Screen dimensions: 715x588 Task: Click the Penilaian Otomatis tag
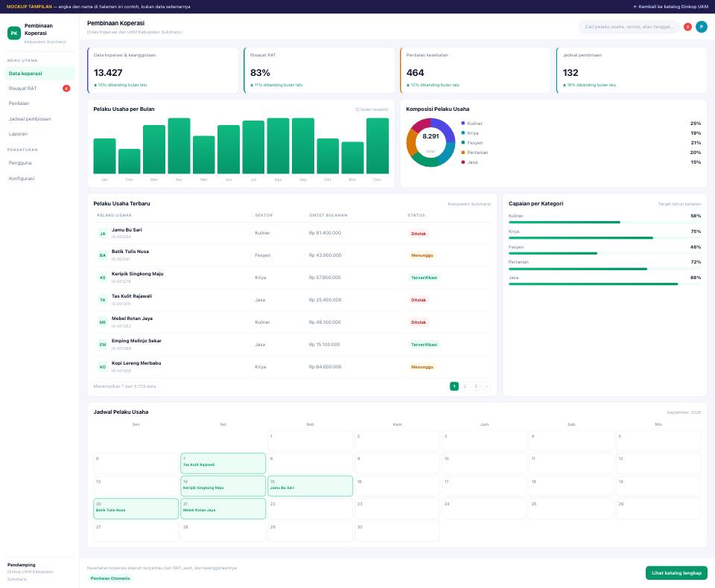pyautogui.click(x=110, y=578)
